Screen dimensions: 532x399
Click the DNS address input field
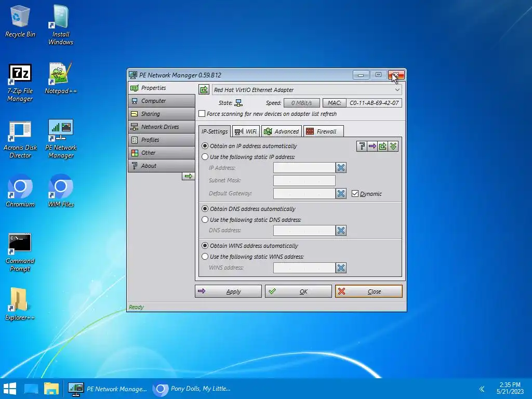tap(304, 230)
